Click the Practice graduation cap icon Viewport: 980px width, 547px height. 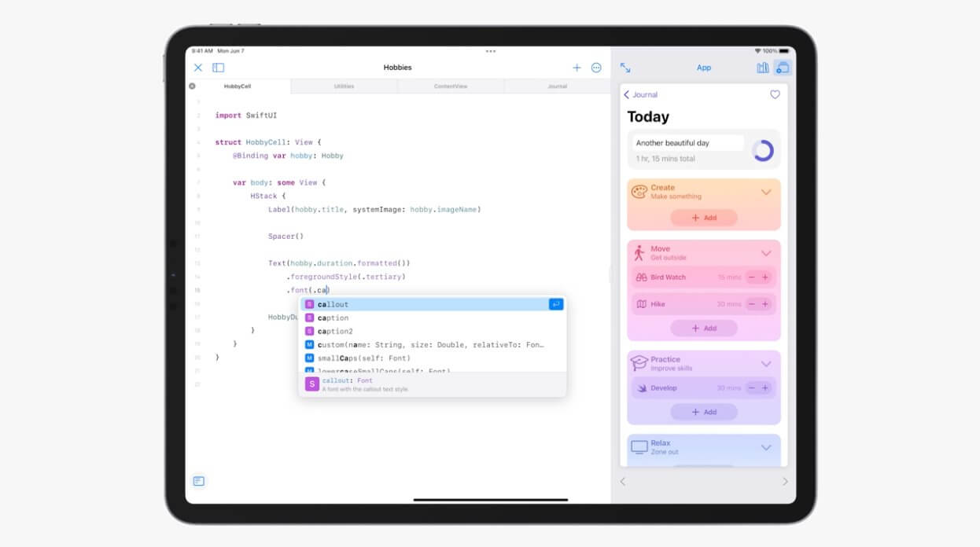[x=639, y=363]
